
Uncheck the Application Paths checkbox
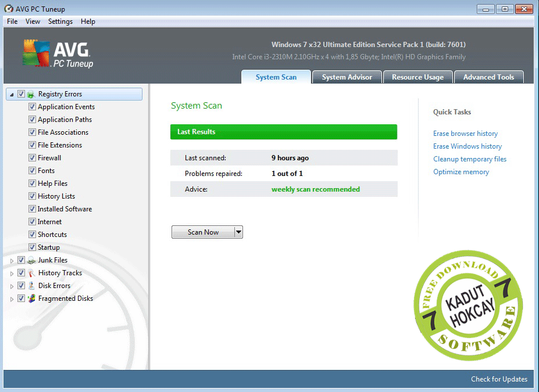tap(32, 119)
